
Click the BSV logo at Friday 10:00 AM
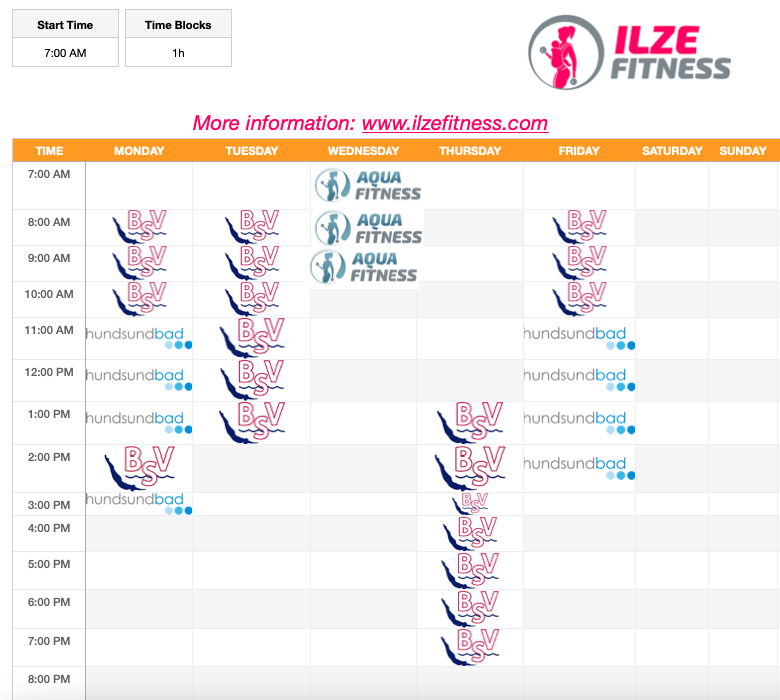click(579, 299)
